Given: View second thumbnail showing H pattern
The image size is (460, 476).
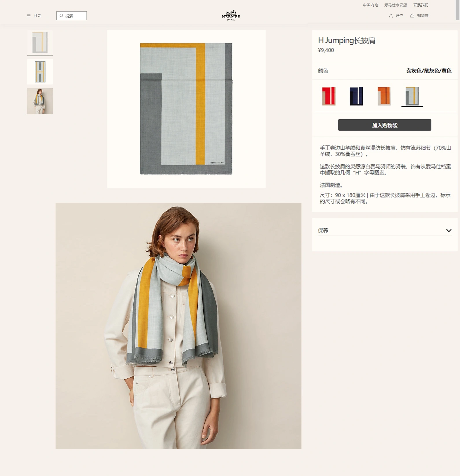Looking at the screenshot, I should (40, 72).
